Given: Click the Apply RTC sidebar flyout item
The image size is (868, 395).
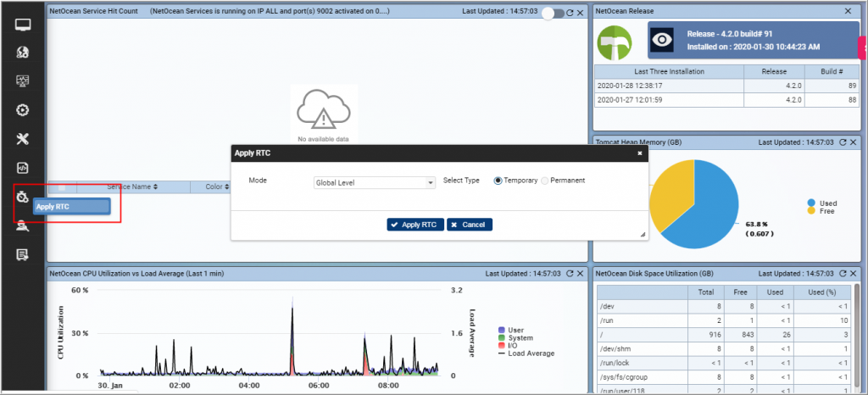Looking at the screenshot, I should click(72, 207).
